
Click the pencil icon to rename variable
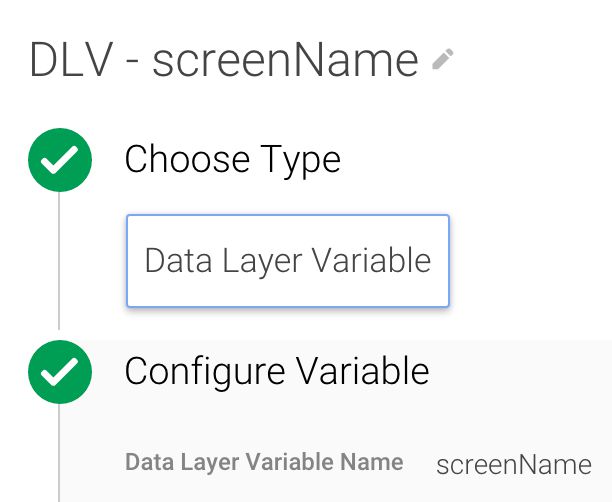click(x=443, y=59)
